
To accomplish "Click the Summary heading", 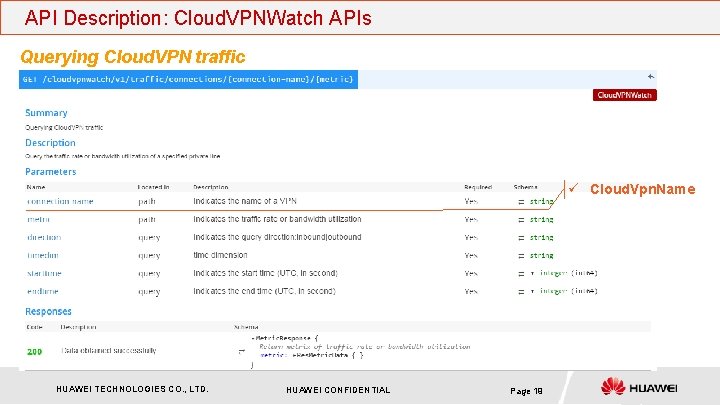I will [46, 113].
